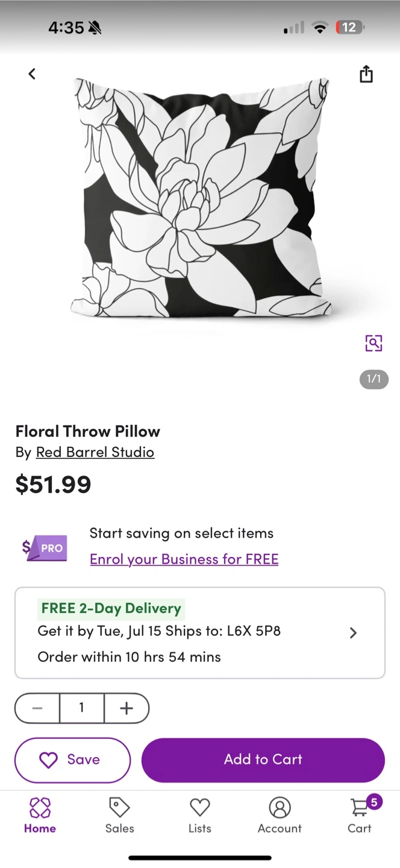Open the FREE 2-Day Delivery box
The image size is (400, 868).
point(199,632)
